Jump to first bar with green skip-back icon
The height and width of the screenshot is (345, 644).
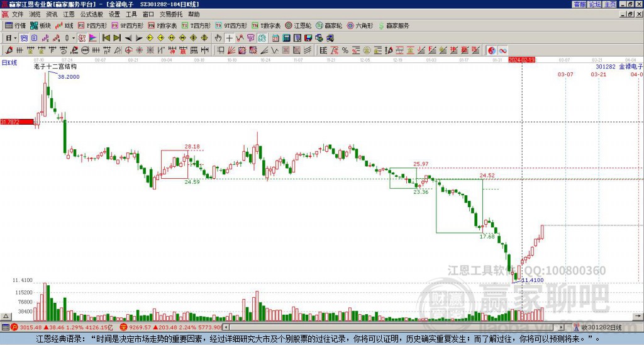click(x=106, y=38)
